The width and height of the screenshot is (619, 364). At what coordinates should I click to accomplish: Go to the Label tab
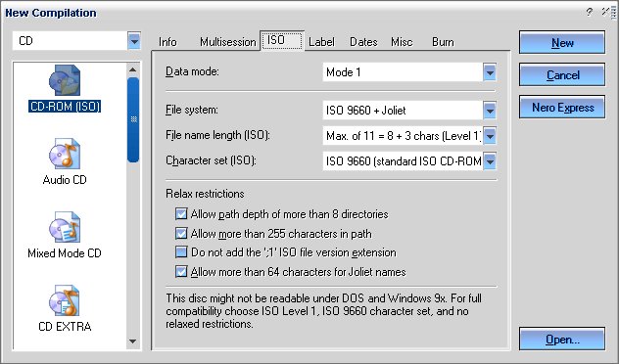[x=321, y=42]
